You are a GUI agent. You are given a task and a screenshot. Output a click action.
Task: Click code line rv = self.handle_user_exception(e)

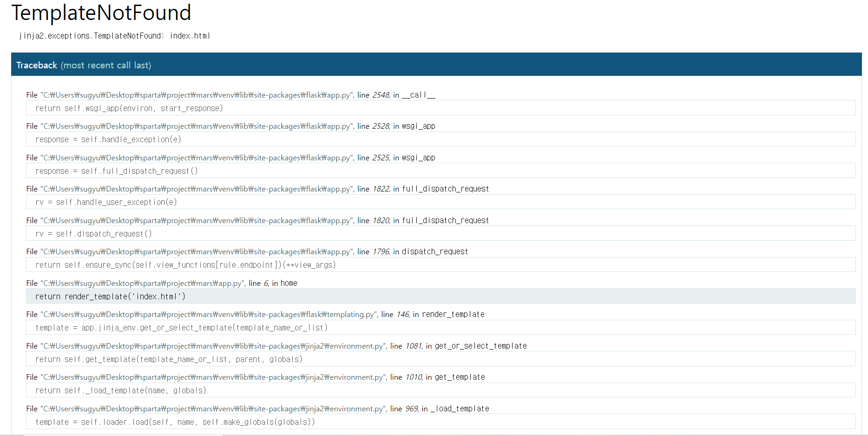441,202
